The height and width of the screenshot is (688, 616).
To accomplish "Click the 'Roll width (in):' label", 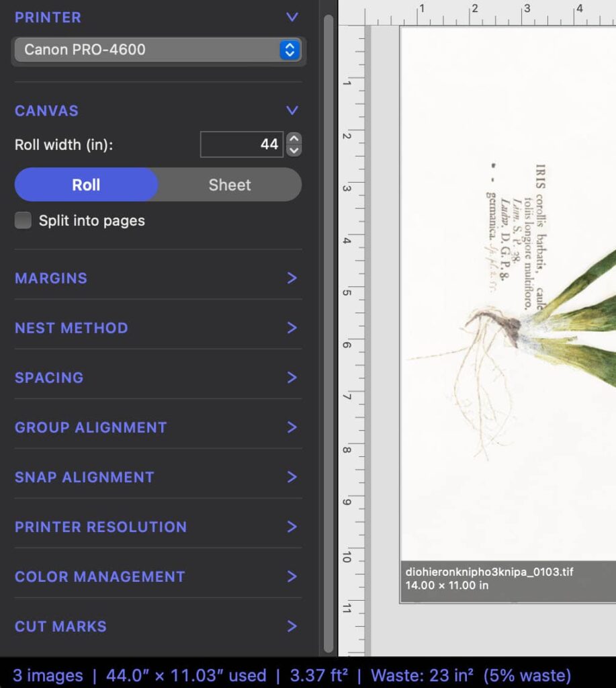I will tap(64, 145).
